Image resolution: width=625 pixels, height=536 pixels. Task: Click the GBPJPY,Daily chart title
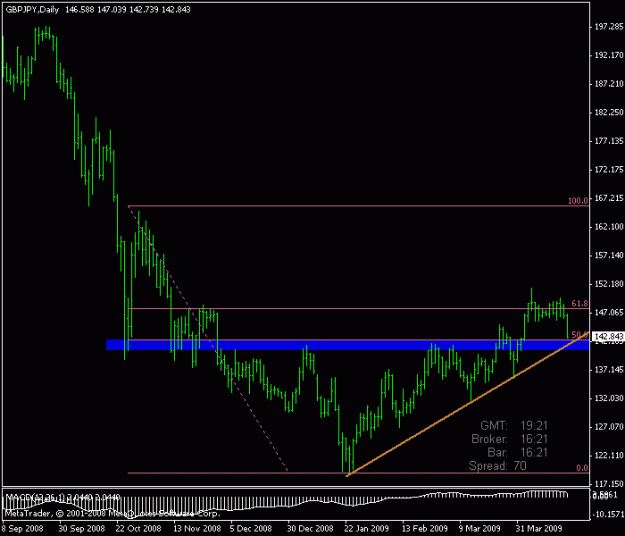[x=32, y=10]
